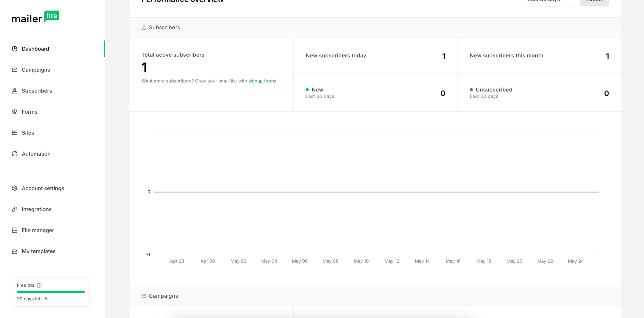644x318 pixels.
Task: Click the Campaigns envelope icon in sidebar
Action: click(15, 70)
